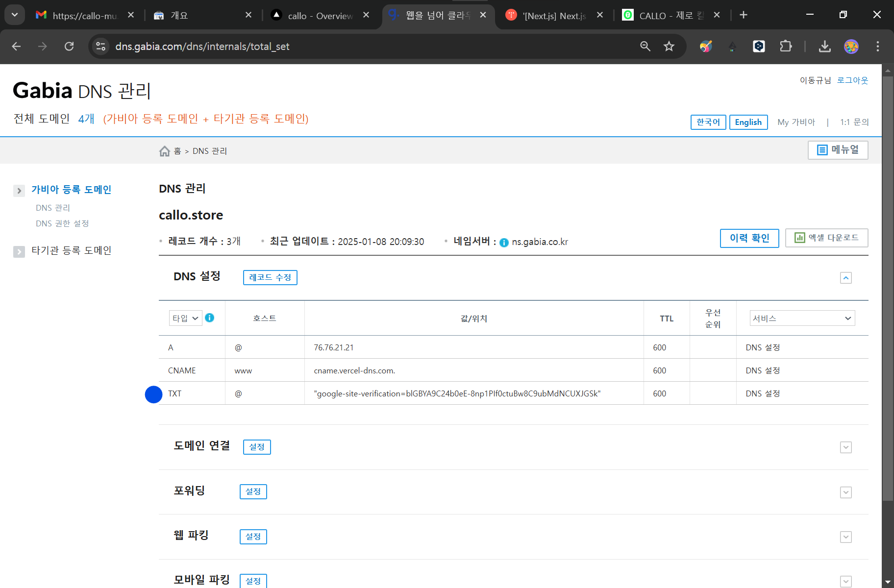
Task: Click the 4개 domain count link
Action: [x=86, y=119]
